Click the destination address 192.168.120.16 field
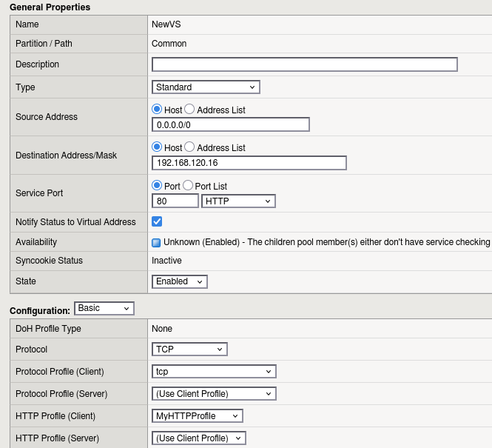This screenshot has height=448, width=492. click(x=249, y=163)
